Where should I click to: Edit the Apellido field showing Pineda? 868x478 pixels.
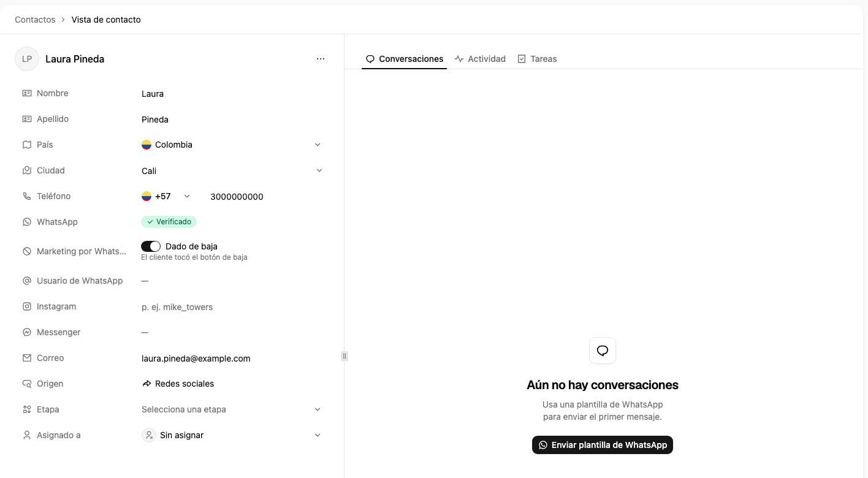[x=232, y=120]
